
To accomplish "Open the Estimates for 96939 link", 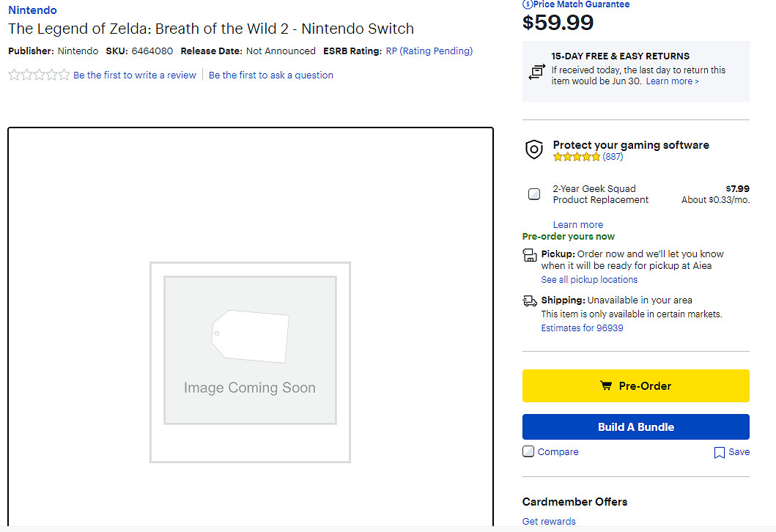I will tap(582, 328).
